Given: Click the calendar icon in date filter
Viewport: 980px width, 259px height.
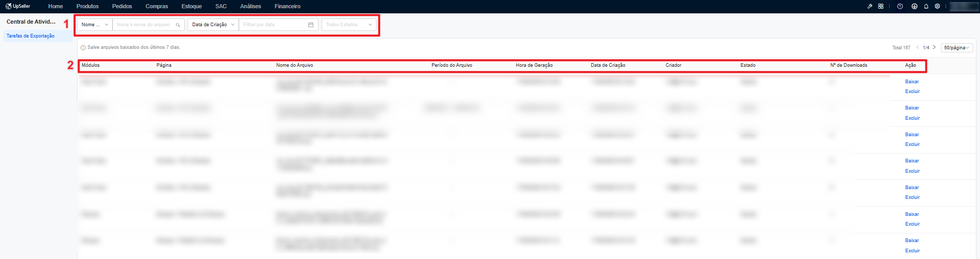Looking at the screenshot, I should point(311,25).
